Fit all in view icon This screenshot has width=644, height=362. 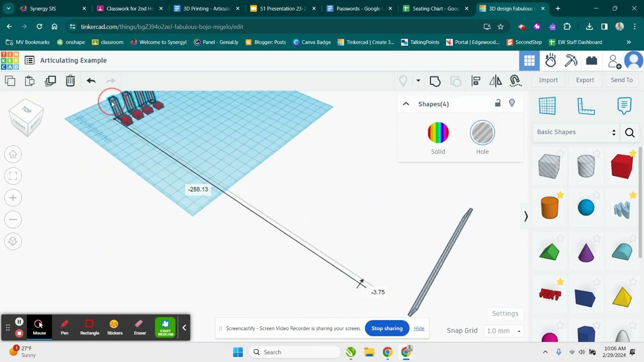pyautogui.click(x=13, y=176)
